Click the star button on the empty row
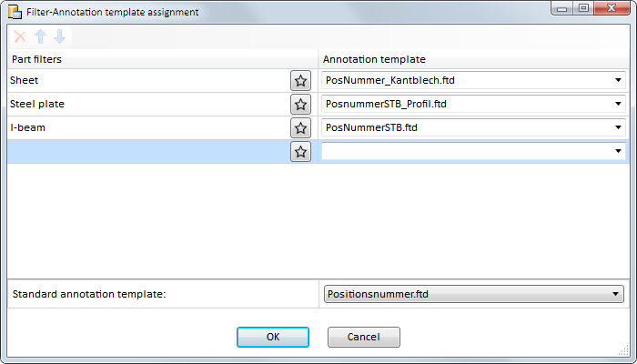The image size is (637, 364). (x=300, y=152)
